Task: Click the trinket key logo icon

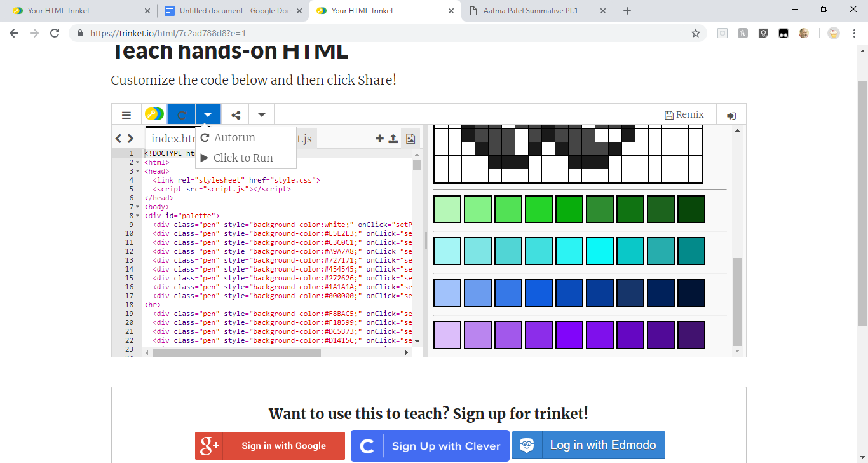Action: click(154, 114)
